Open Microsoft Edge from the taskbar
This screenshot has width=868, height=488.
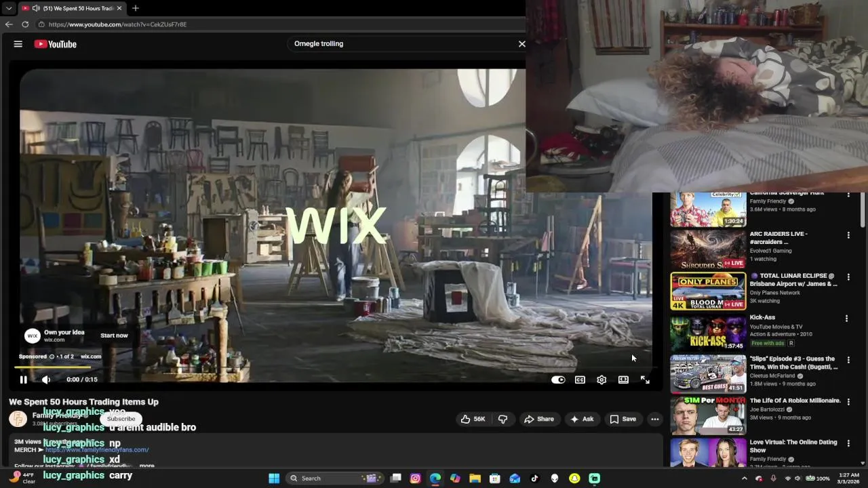(435, 479)
